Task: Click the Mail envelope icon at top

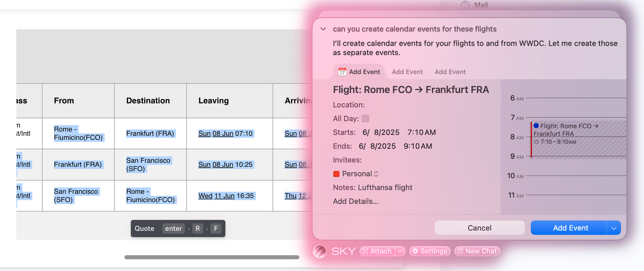Action: tap(465, 5)
